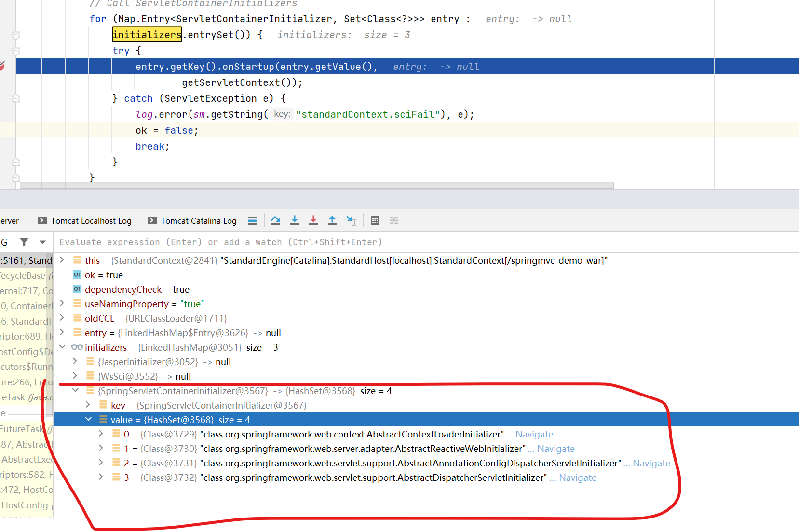Click the Step Out debugger icon
The height and width of the screenshot is (532, 799).
pyautogui.click(x=332, y=220)
